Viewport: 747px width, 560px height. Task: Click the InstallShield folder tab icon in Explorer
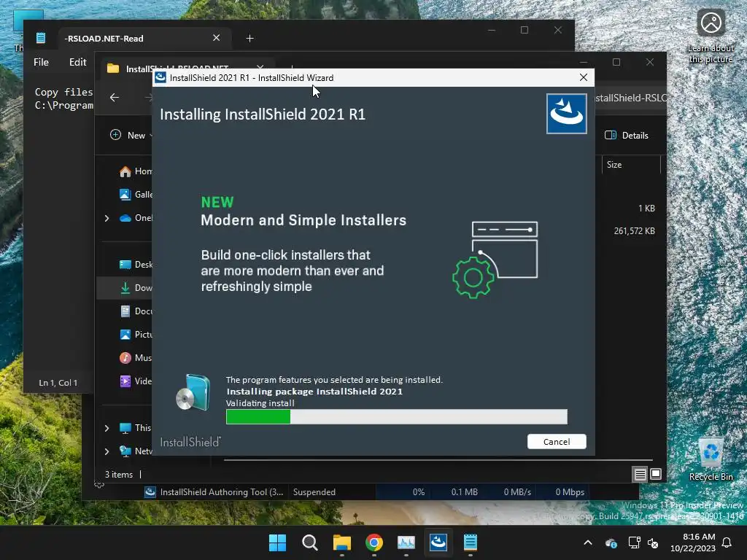tap(113, 69)
